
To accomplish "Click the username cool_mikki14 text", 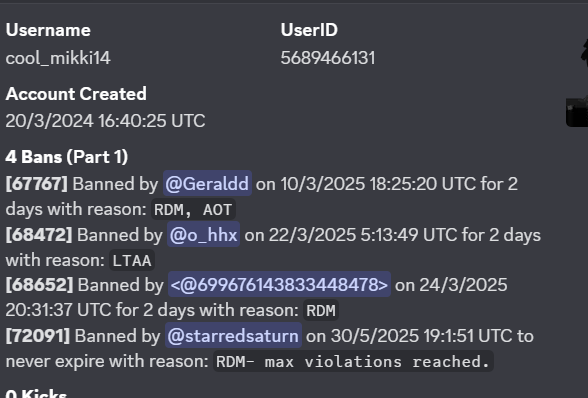I will point(58,58).
